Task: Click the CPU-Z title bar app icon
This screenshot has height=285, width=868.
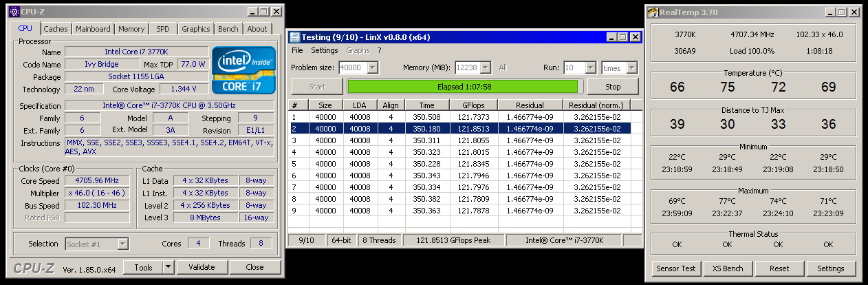Action: point(13,12)
